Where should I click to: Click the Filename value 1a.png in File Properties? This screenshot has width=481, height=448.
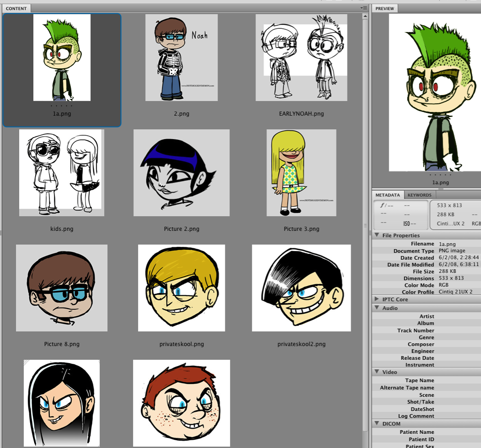pyautogui.click(x=447, y=244)
